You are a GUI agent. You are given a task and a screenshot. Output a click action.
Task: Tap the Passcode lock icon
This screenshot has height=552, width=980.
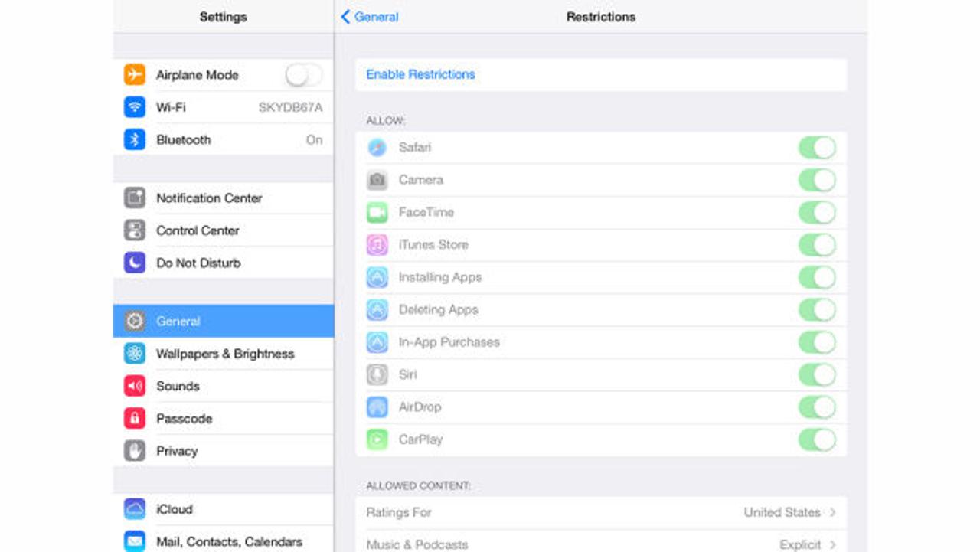135,418
